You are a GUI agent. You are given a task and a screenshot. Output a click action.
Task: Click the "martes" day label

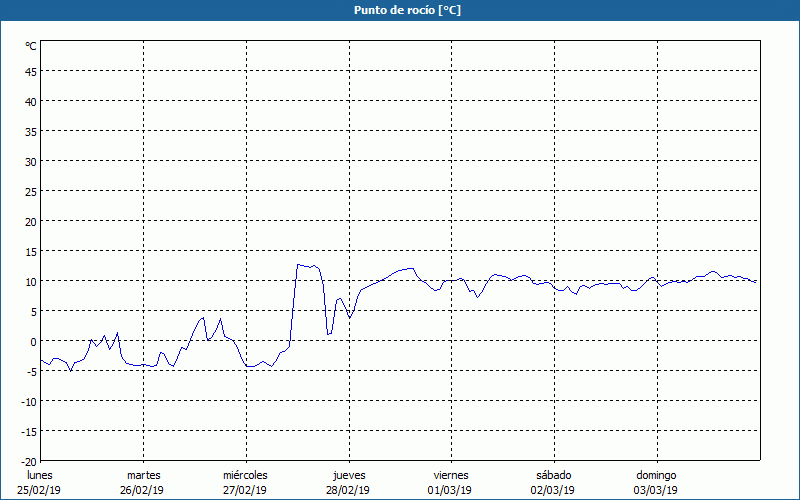point(143,475)
